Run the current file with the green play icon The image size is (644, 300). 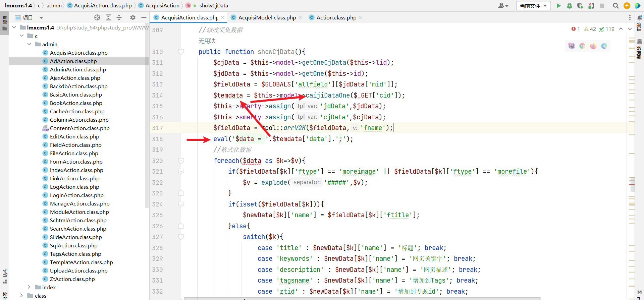(558, 6)
